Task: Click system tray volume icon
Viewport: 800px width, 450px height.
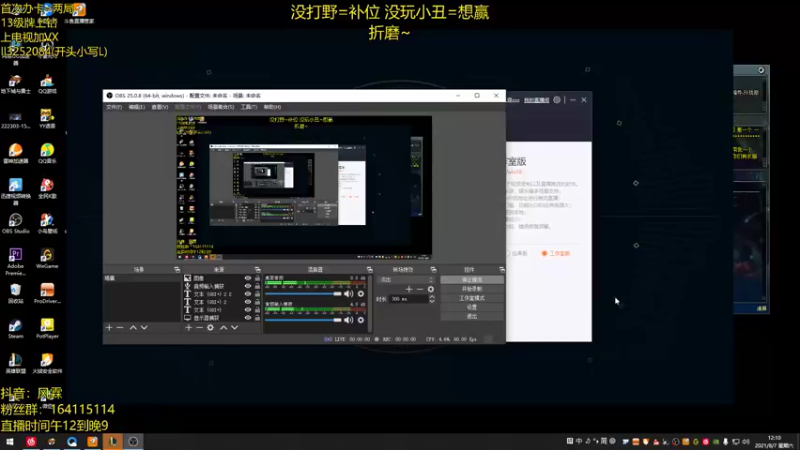Action: pos(746,442)
